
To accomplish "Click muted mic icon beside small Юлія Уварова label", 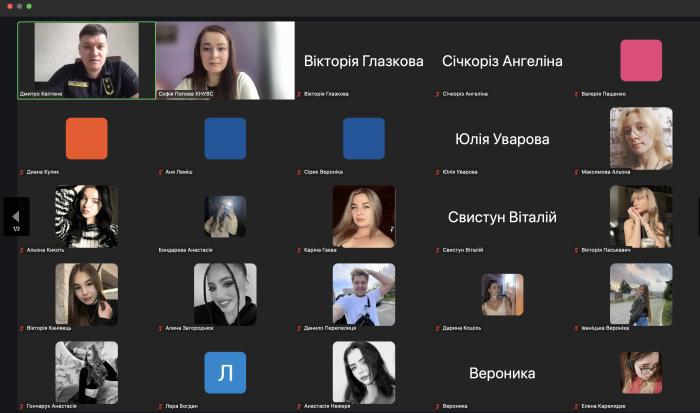I will point(438,172).
